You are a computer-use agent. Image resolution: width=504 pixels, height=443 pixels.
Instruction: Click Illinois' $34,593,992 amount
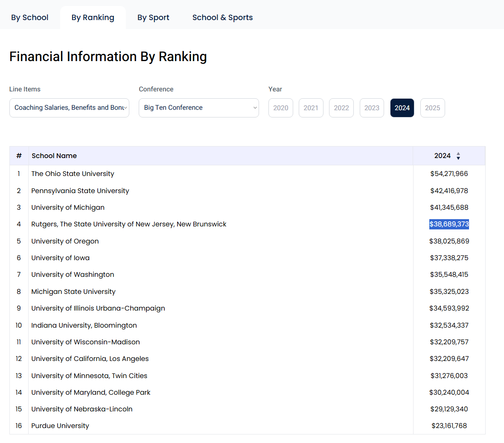pyautogui.click(x=449, y=308)
